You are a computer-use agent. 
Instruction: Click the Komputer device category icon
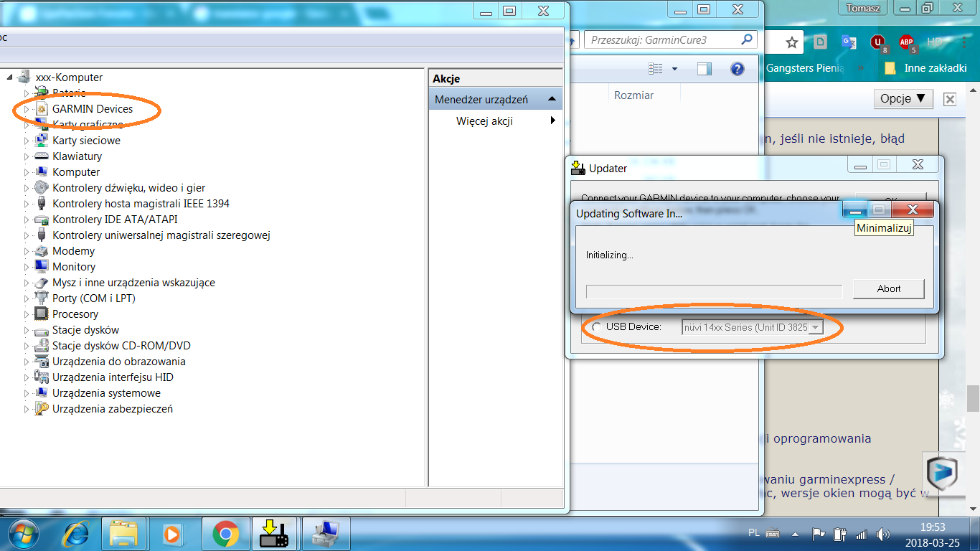tap(42, 172)
